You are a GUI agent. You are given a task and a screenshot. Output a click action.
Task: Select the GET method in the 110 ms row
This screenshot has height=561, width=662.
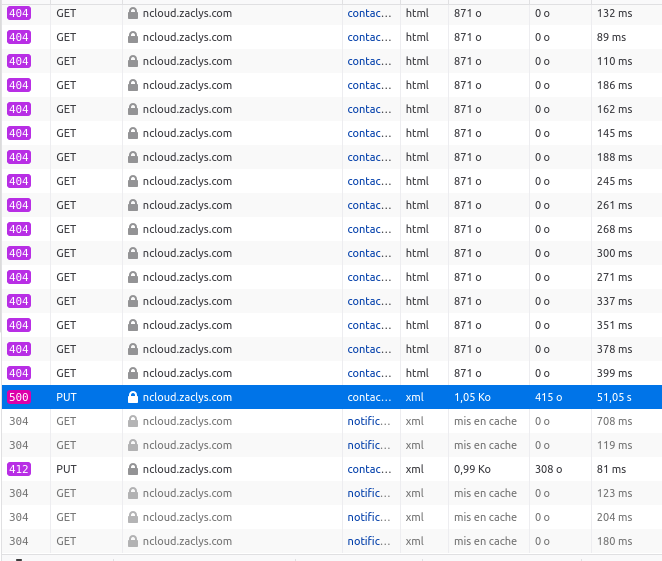tap(66, 61)
